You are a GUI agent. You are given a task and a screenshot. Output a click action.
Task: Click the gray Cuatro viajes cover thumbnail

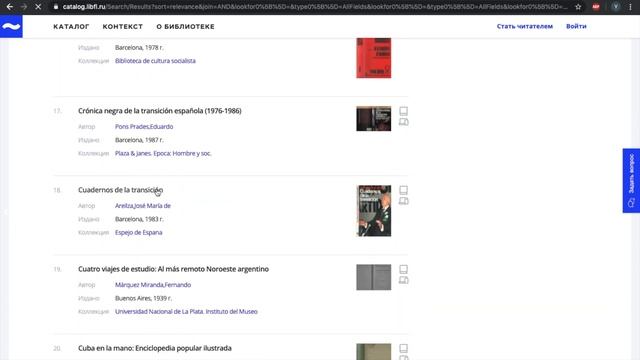pyautogui.click(x=373, y=277)
